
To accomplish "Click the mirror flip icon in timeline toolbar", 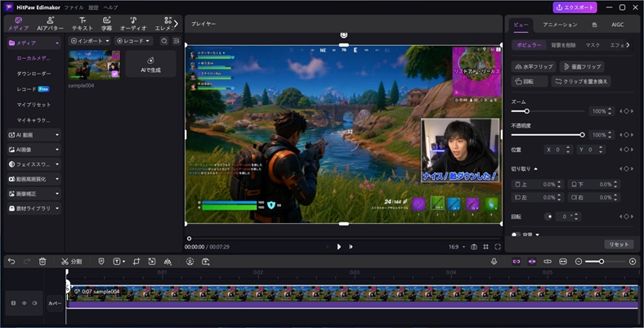I will point(168,262).
